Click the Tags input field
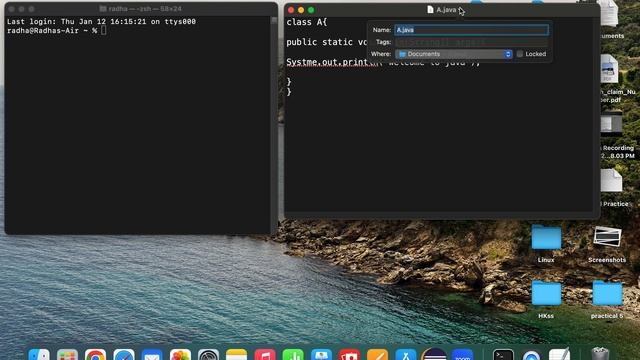640x360 pixels. point(471,42)
